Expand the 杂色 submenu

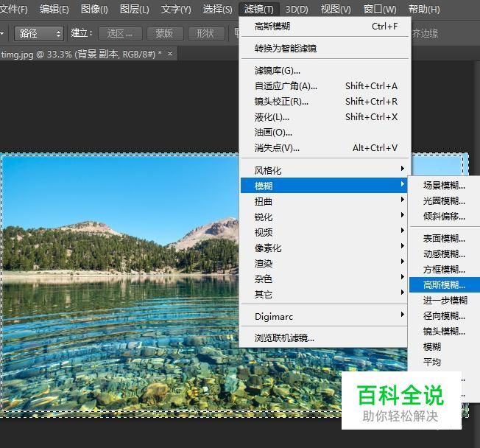[324, 279]
